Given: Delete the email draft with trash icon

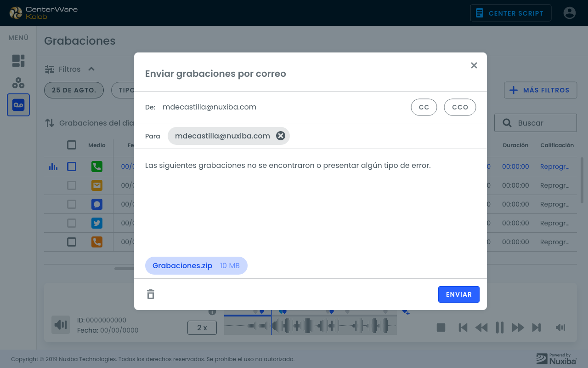Looking at the screenshot, I should coord(151,294).
